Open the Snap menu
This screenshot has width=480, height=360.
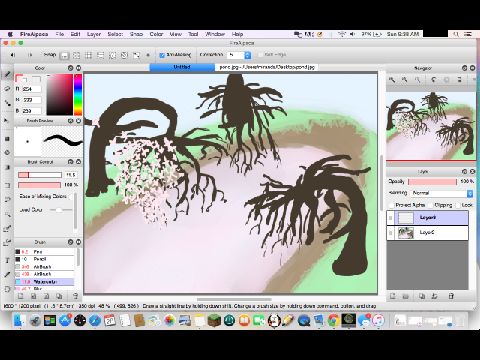click(x=136, y=34)
